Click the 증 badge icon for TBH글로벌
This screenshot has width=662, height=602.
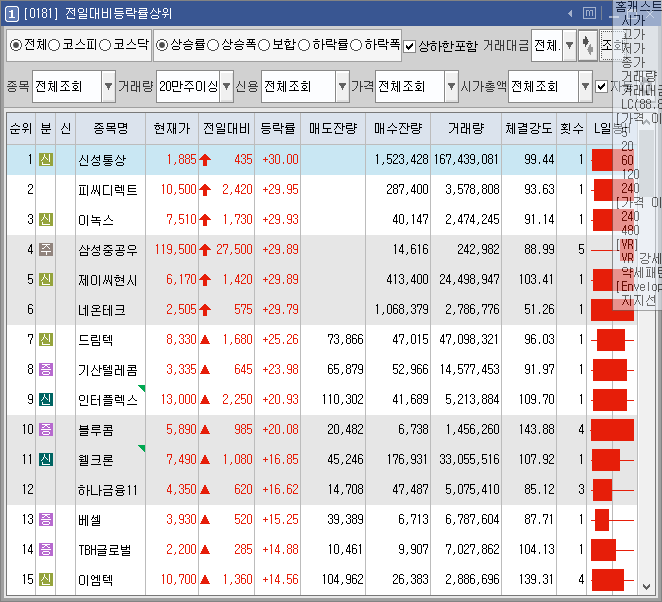click(46, 549)
